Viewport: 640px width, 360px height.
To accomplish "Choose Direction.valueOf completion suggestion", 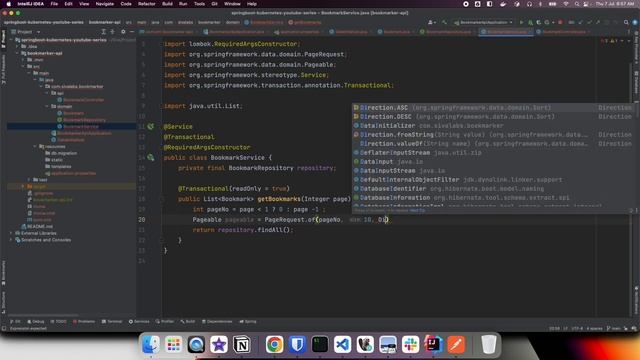I will [x=493, y=144].
